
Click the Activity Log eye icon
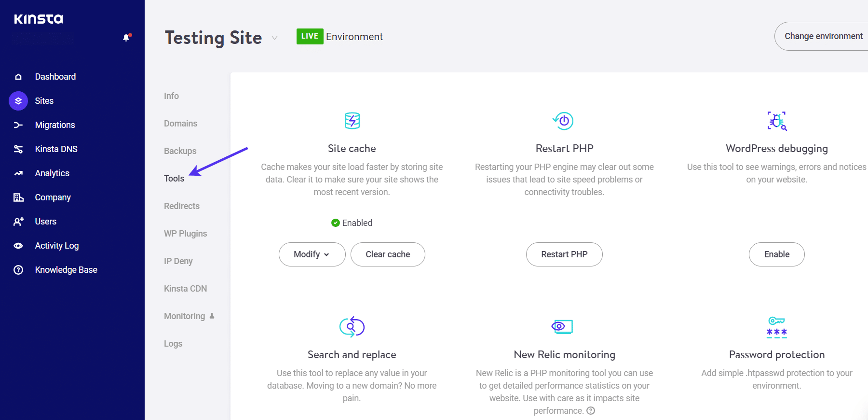click(x=18, y=246)
